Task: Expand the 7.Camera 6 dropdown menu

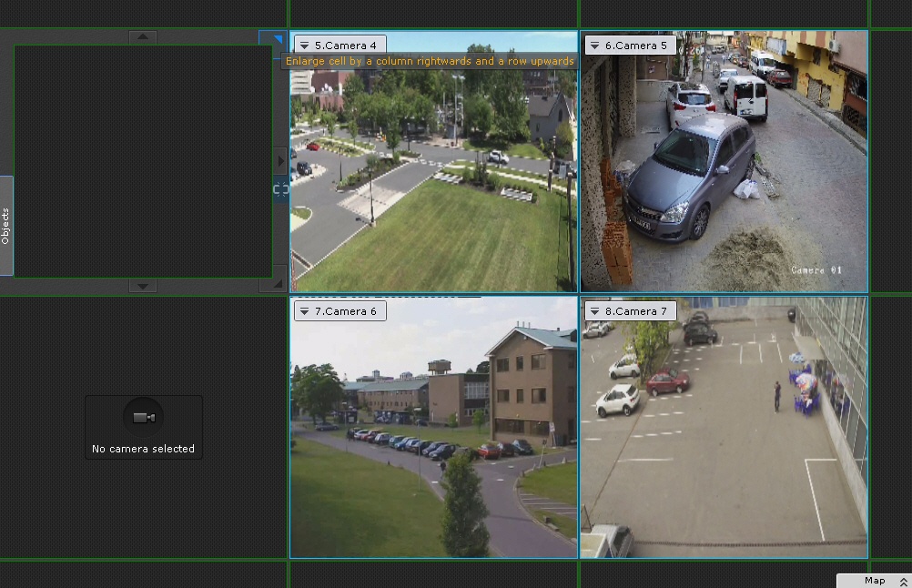Action: (x=303, y=311)
